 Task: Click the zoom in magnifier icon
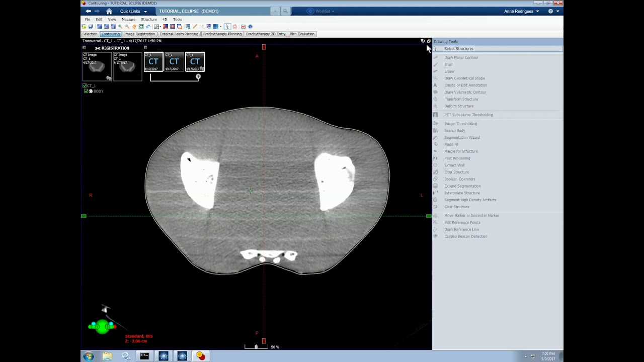[x=120, y=27]
